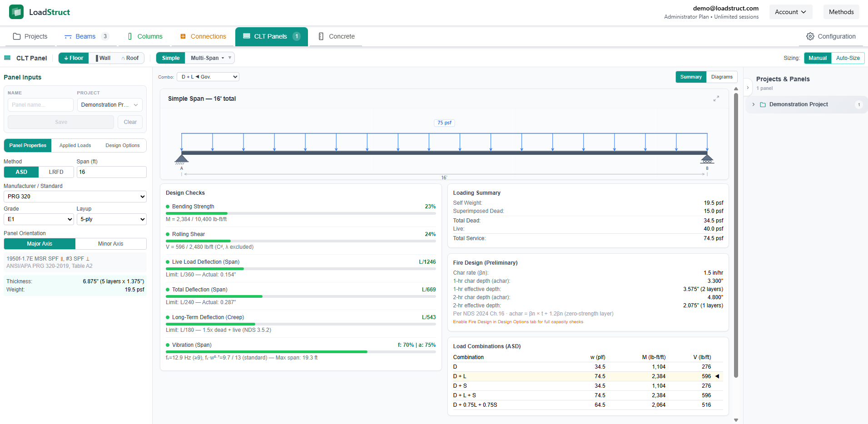Switch to the Design Options tab

(x=123, y=145)
